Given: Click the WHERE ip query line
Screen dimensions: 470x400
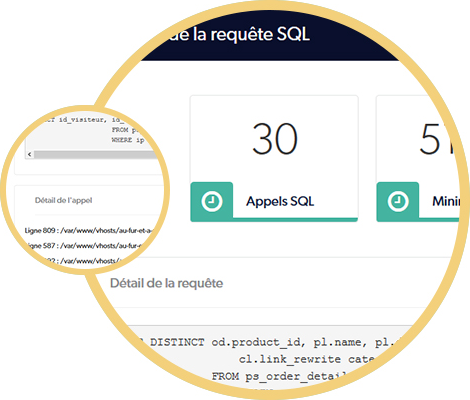Looking at the screenshot, I should pos(128,140).
